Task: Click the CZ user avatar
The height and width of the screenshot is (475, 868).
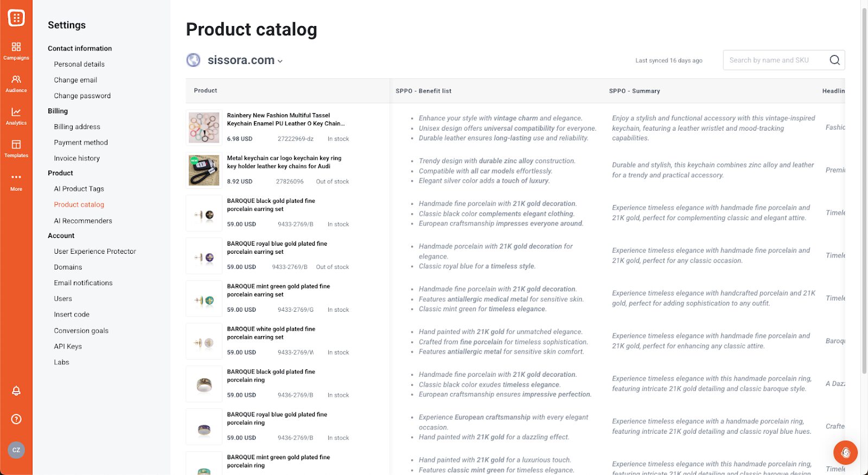Action: pyautogui.click(x=16, y=450)
